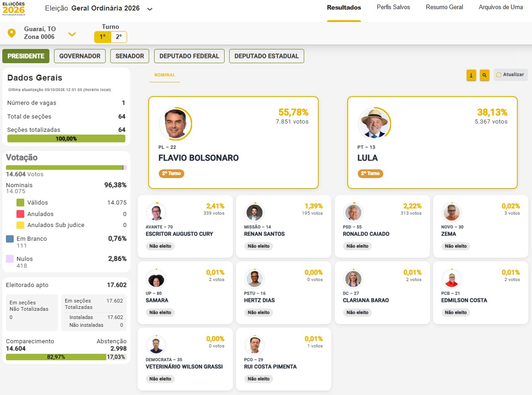The width and height of the screenshot is (532, 395).
Task: Click the yellow Anulados Sub judice swatch
Action: coord(21,225)
